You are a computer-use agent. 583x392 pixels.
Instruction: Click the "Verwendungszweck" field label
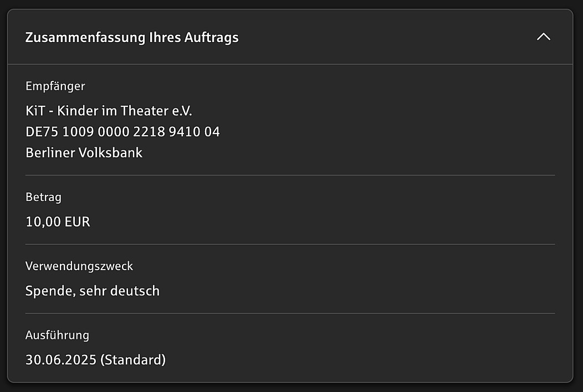coord(79,266)
